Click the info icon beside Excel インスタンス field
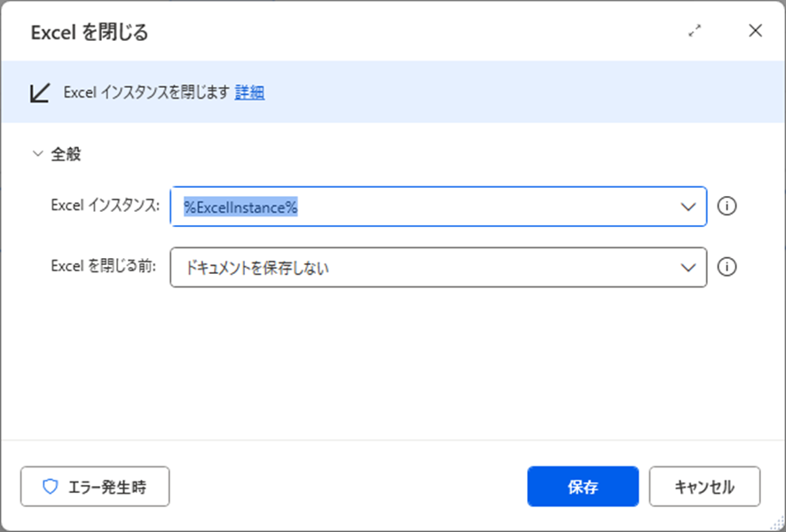 (725, 207)
